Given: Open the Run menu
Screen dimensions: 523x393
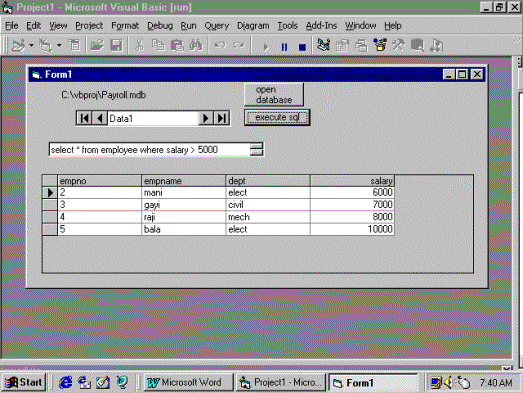Looking at the screenshot, I should point(188,26).
